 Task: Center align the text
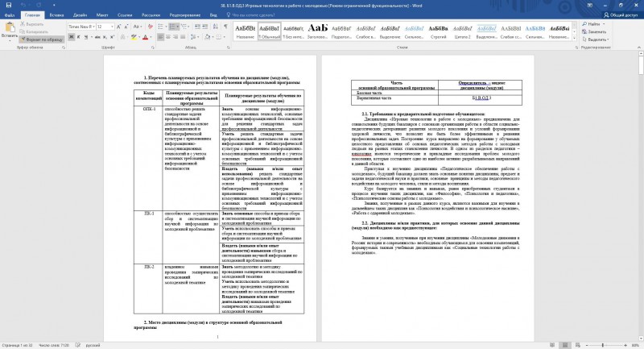[168, 37]
